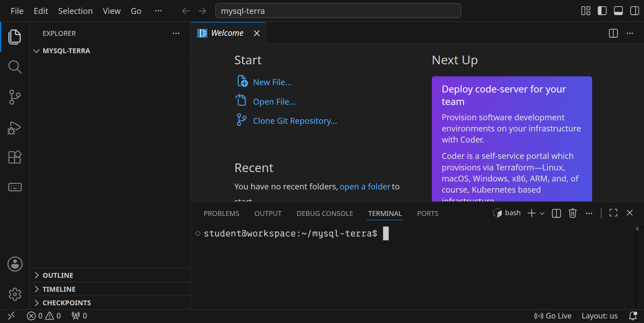Open the File menu

(x=17, y=11)
